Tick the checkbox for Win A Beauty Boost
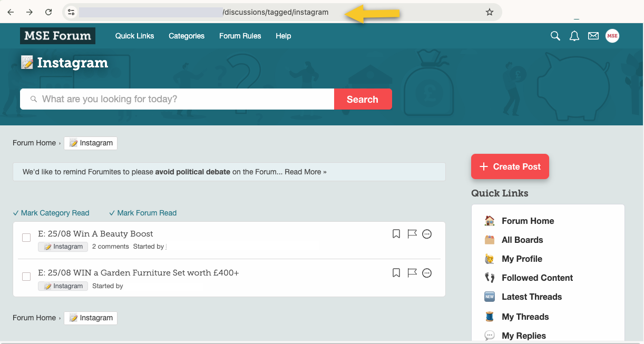The height and width of the screenshot is (344, 644). 26,238
